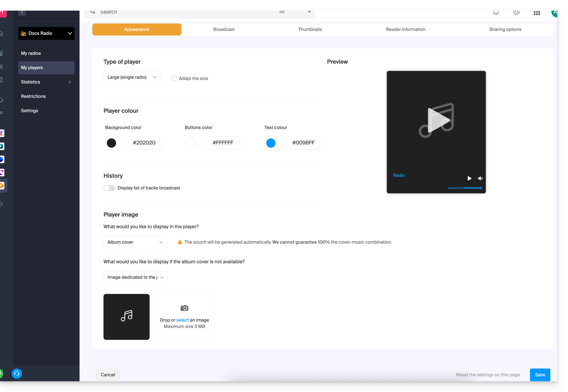The image size is (568, 392).
Task: Click the blue Save button
Action: (x=540, y=375)
